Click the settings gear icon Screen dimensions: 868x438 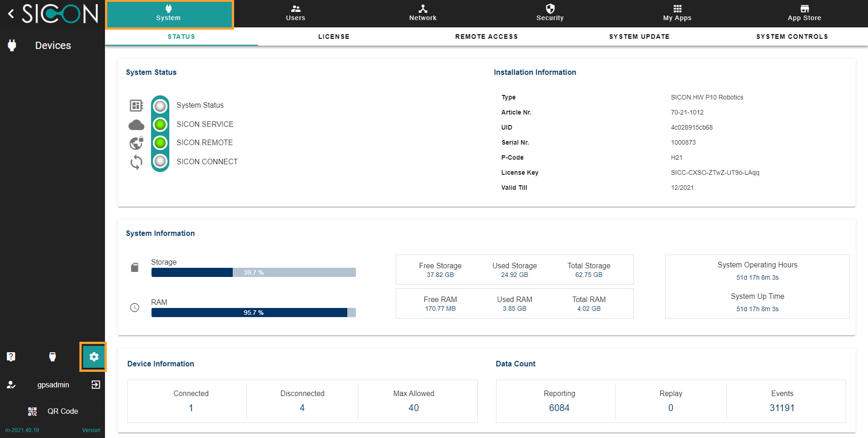pyautogui.click(x=94, y=357)
